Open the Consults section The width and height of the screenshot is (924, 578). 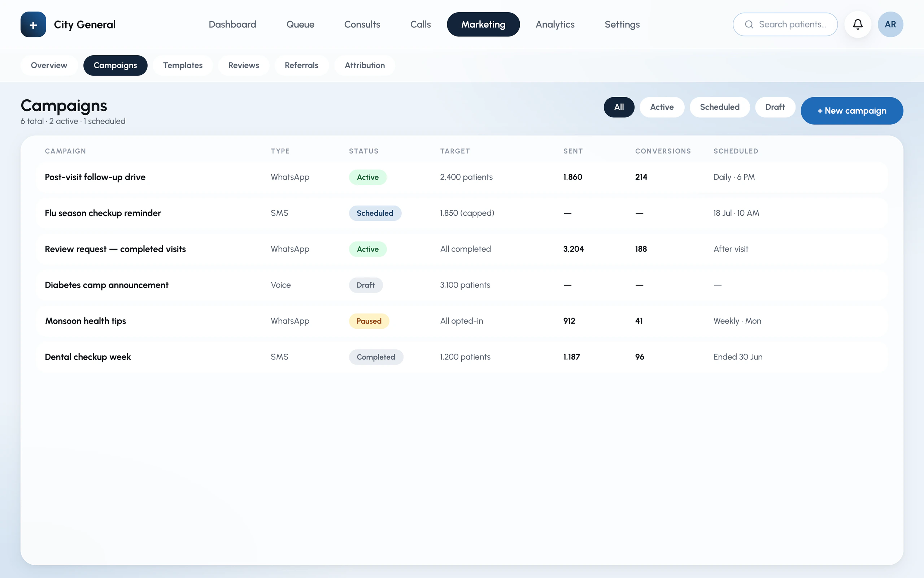coord(362,25)
